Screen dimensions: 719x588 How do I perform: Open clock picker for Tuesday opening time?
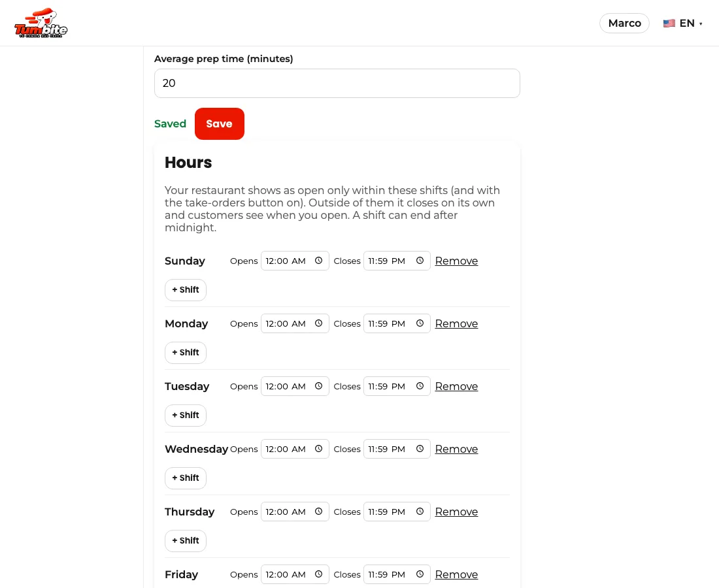(x=319, y=386)
